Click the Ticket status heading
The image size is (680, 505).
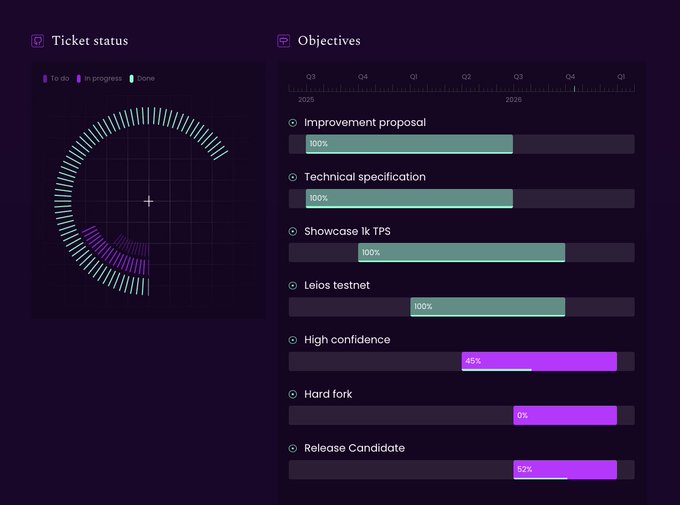(x=90, y=41)
